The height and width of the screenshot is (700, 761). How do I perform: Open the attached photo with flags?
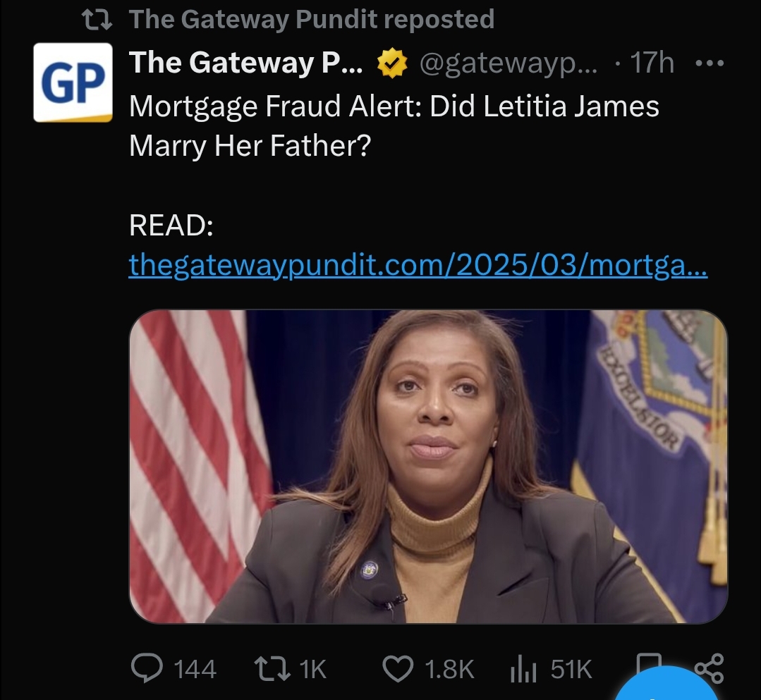pyautogui.click(x=427, y=466)
